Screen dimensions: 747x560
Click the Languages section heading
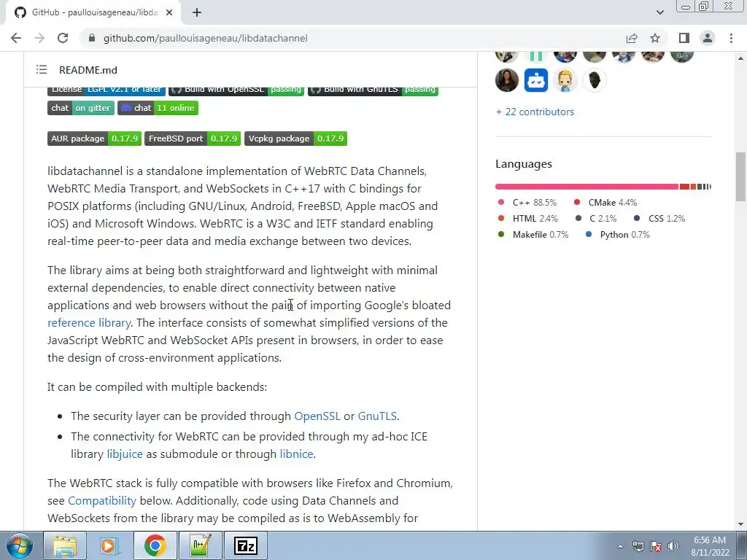pos(524,164)
